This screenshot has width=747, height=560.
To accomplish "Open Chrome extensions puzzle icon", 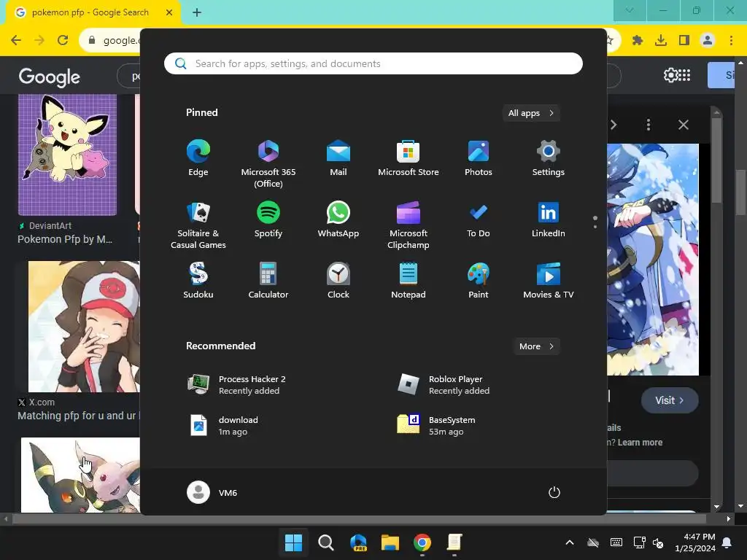I will pyautogui.click(x=638, y=40).
